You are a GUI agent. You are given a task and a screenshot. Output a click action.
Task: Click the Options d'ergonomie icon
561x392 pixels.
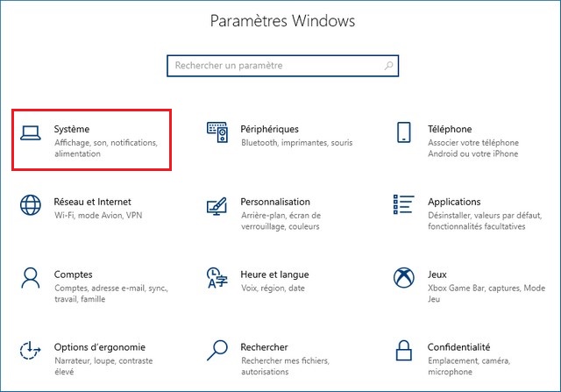(31, 351)
